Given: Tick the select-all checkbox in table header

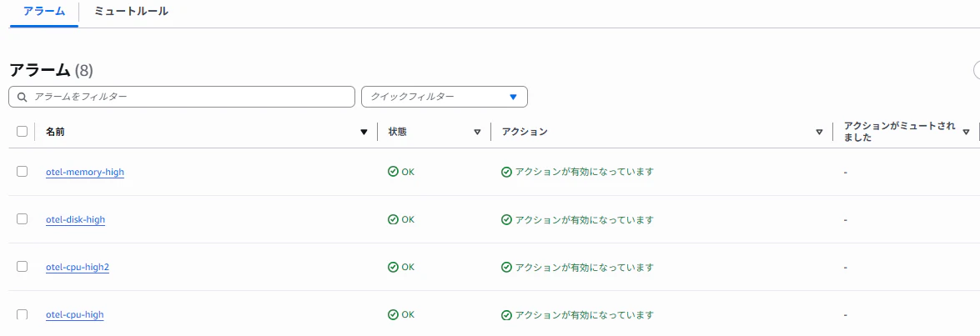Looking at the screenshot, I should tap(22, 131).
